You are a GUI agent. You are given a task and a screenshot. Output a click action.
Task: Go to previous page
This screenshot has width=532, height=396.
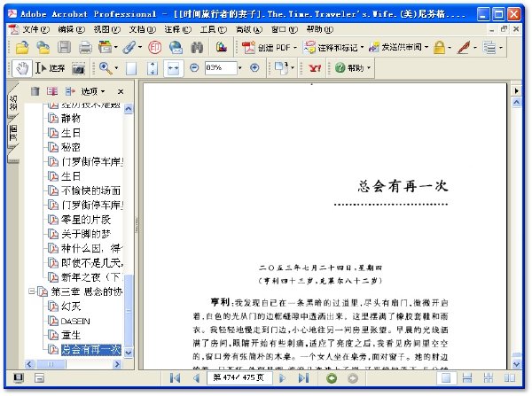[196, 378]
